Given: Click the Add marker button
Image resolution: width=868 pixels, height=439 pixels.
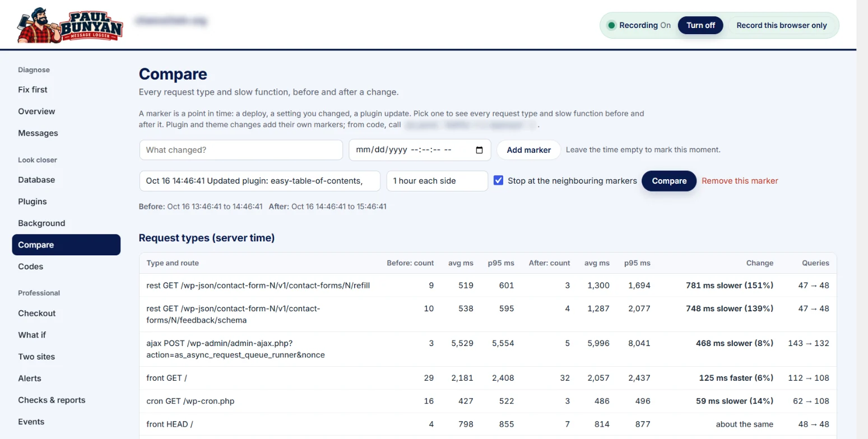Looking at the screenshot, I should 528,150.
